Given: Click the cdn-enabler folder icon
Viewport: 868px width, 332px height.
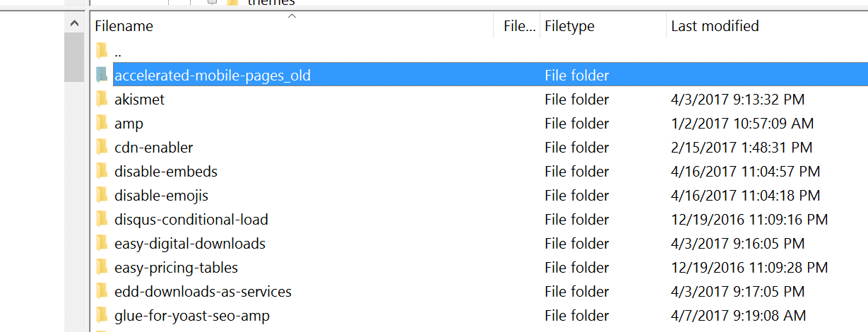Looking at the screenshot, I should click(x=102, y=148).
